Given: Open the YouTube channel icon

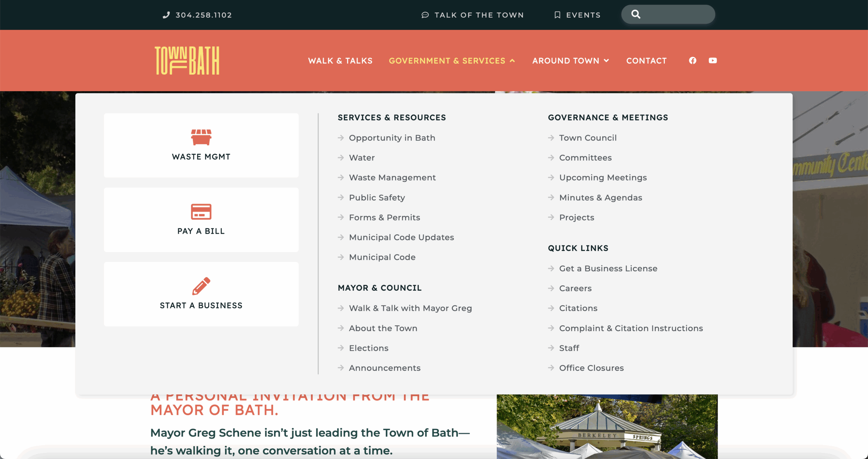Looking at the screenshot, I should click(713, 60).
